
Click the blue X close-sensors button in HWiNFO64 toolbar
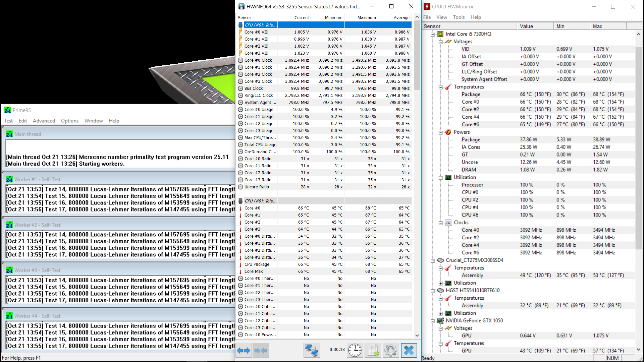click(409, 351)
